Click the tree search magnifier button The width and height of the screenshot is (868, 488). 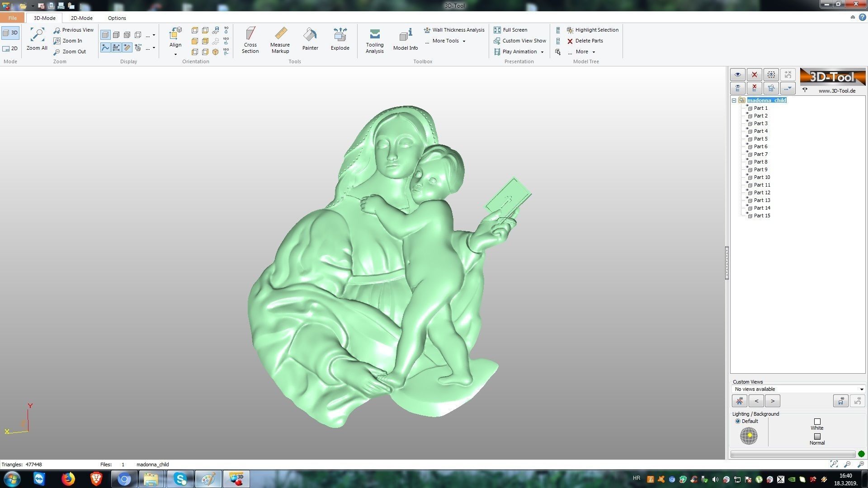(x=771, y=88)
